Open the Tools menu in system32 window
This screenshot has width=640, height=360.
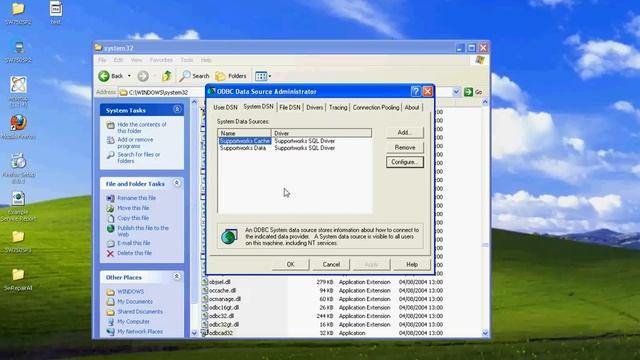tap(187, 60)
